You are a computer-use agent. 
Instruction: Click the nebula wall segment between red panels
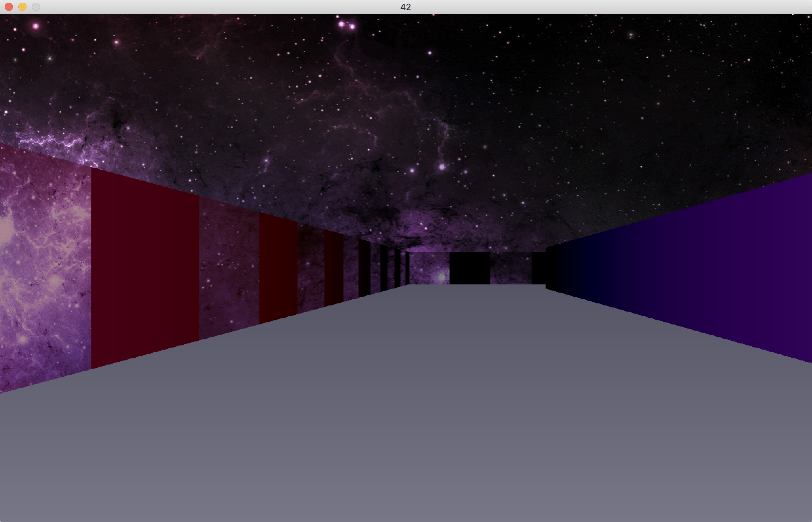[x=229, y=268]
